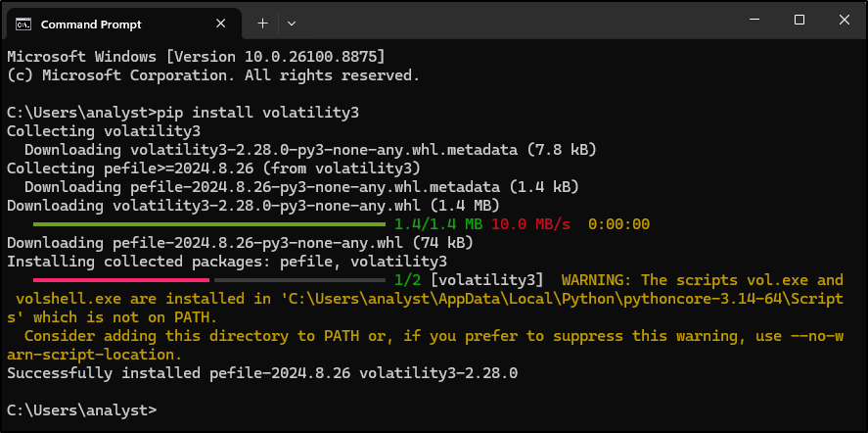This screenshot has height=433, width=868.
Task: Click the green volatility3 download progress bar
Action: click(209, 224)
